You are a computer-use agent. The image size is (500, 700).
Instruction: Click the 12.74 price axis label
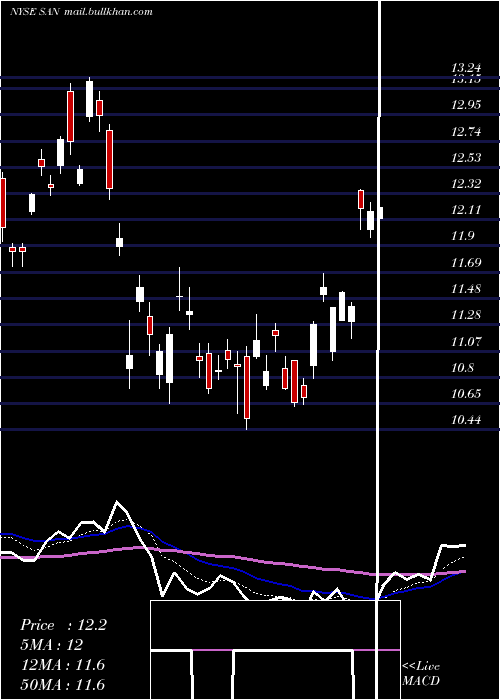[466, 132]
